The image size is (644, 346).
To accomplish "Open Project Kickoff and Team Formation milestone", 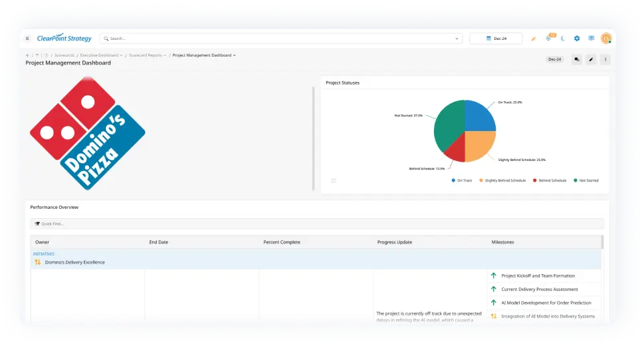I will (538, 275).
